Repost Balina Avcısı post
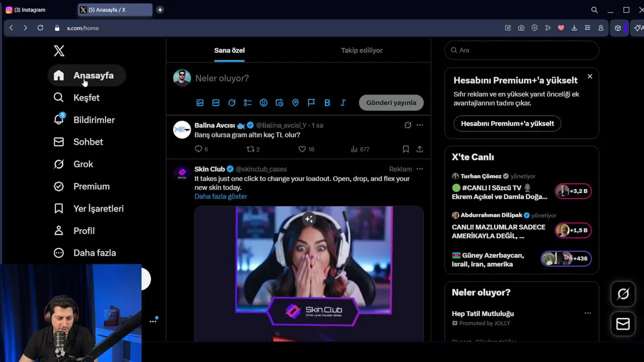Screen dimensions: 644x362 pos(253,149)
